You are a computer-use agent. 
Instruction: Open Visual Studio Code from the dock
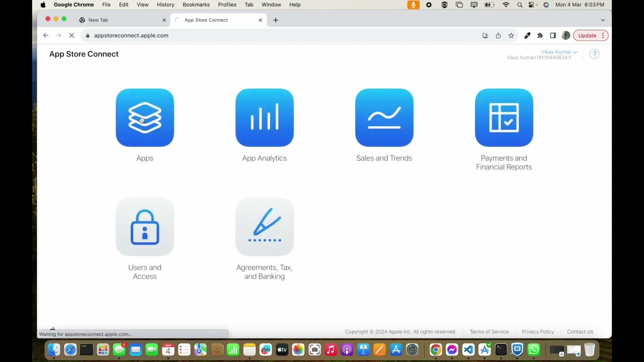pyautogui.click(x=468, y=349)
